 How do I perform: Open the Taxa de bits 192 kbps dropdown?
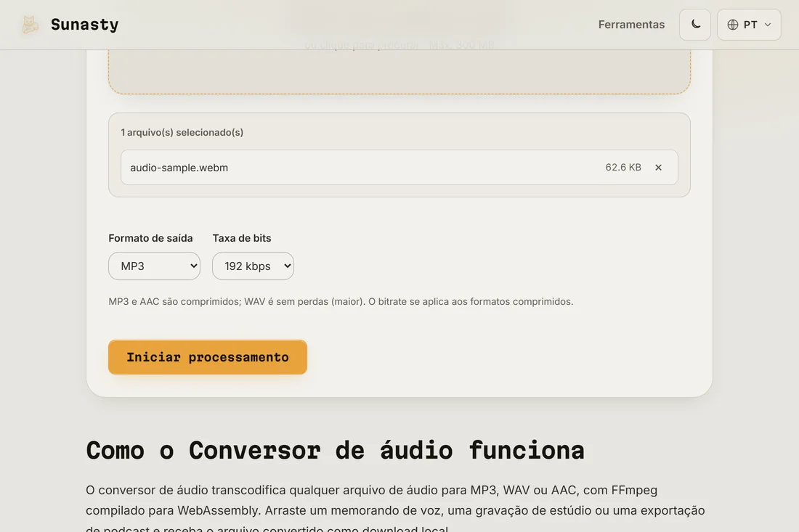pos(254,266)
